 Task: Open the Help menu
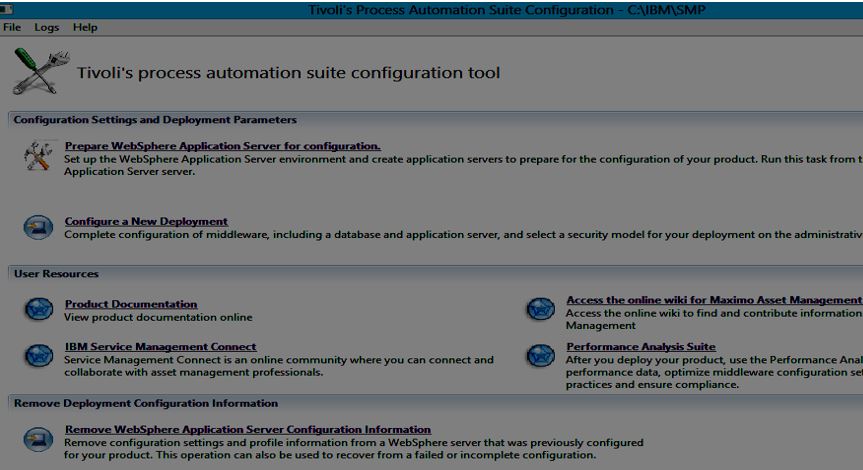[x=85, y=27]
